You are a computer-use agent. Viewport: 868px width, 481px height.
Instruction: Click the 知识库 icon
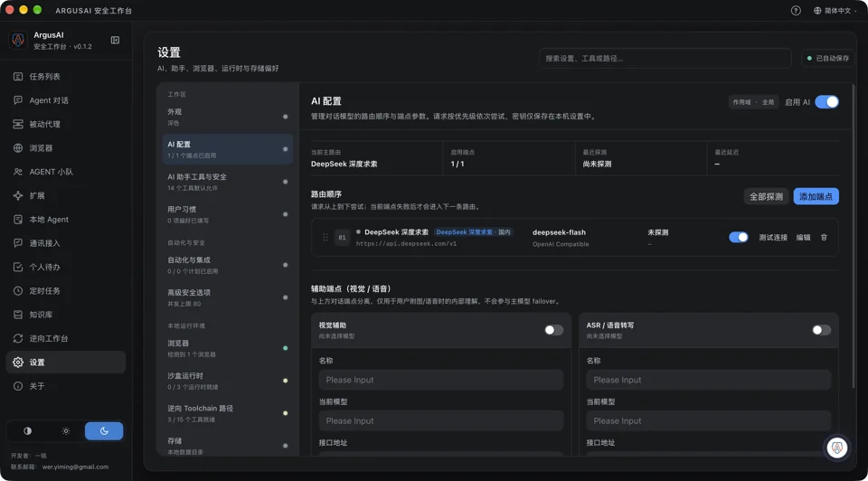click(18, 315)
